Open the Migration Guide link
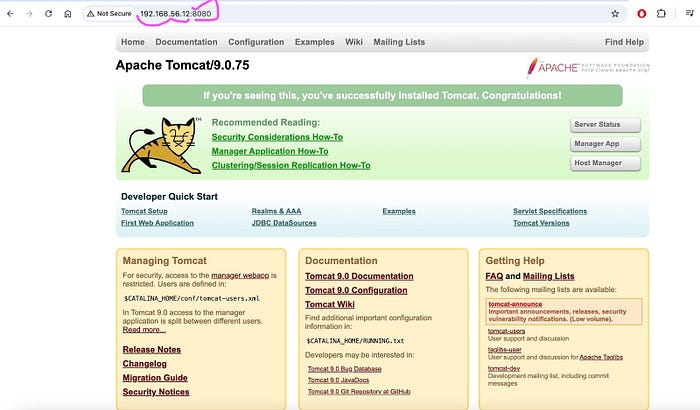The image size is (700, 410). 155,378
